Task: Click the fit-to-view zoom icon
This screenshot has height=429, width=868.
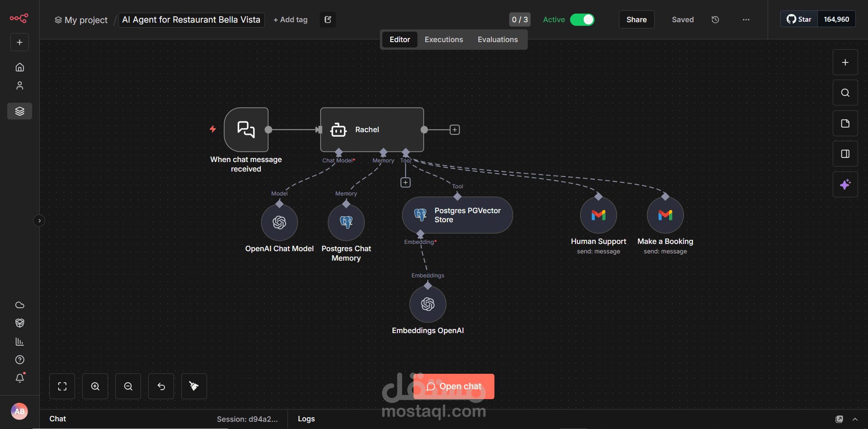Action: point(62,386)
